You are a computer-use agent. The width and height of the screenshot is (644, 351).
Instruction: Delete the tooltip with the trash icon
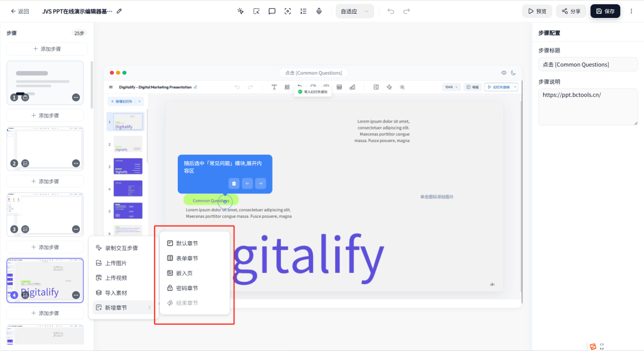234,183
